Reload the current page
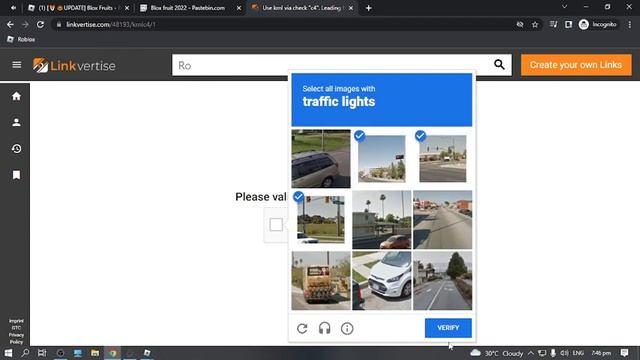The image size is (640, 360). coord(40,24)
